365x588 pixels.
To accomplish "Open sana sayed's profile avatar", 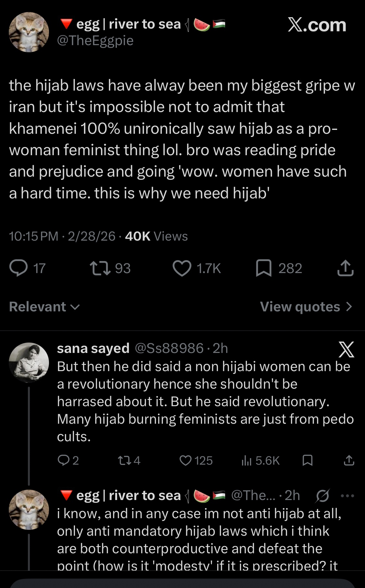I will (x=29, y=362).
